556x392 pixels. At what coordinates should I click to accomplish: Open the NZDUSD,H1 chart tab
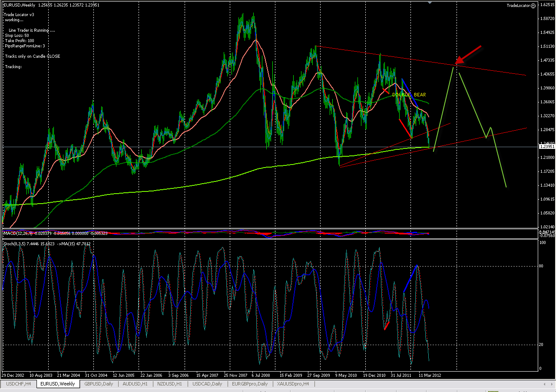[170, 384]
